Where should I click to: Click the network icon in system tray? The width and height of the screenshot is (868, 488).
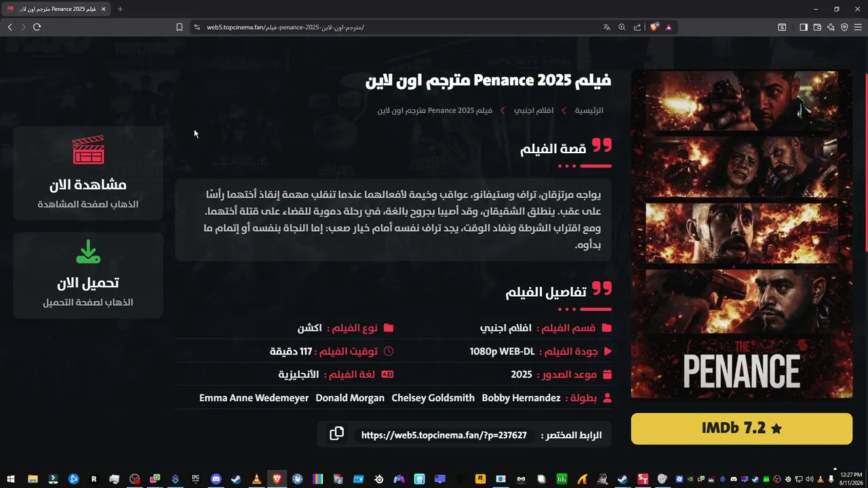coord(798,479)
